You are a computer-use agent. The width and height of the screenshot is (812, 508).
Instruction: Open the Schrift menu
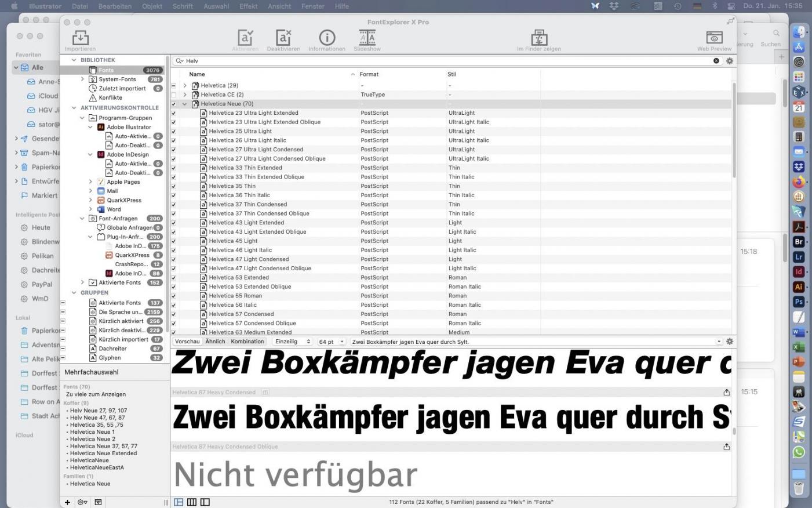[x=183, y=6]
